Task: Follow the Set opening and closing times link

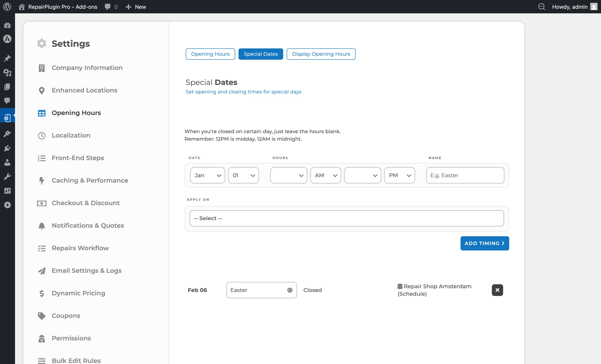Action: coord(243,92)
